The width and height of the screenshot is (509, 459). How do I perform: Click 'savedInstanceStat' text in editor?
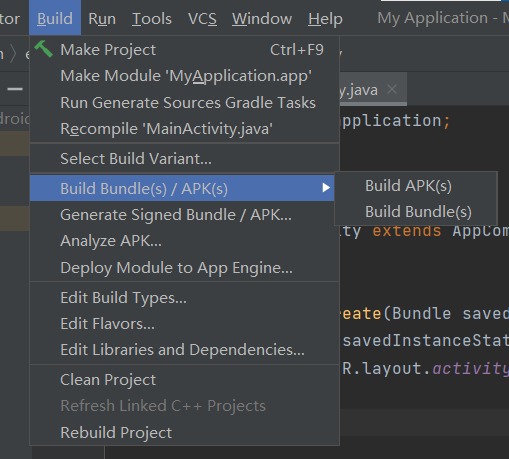pos(426,341)
